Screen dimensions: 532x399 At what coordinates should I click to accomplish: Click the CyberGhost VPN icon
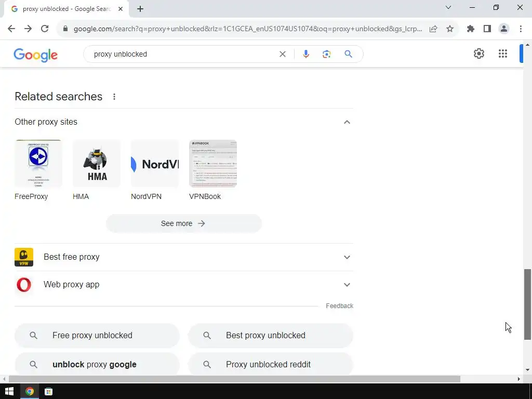pyautogui.click(x=24, y=257)
